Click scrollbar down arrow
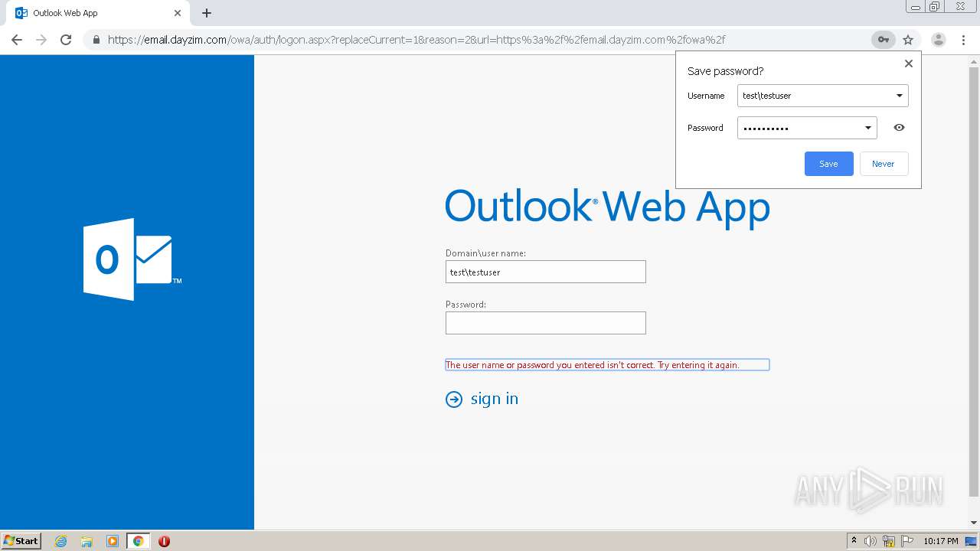This screenshot has height=551, width=980. pyautogui.click(x=974, y=523)
